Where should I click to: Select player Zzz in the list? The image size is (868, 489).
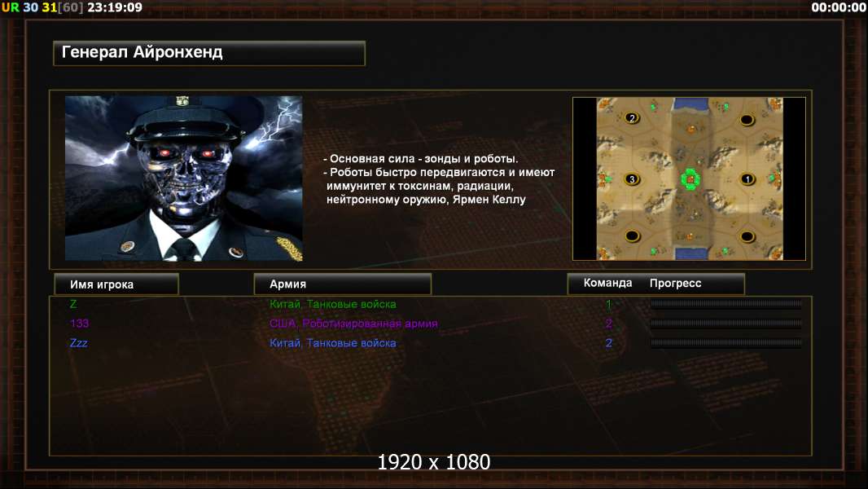pos(79,343)
